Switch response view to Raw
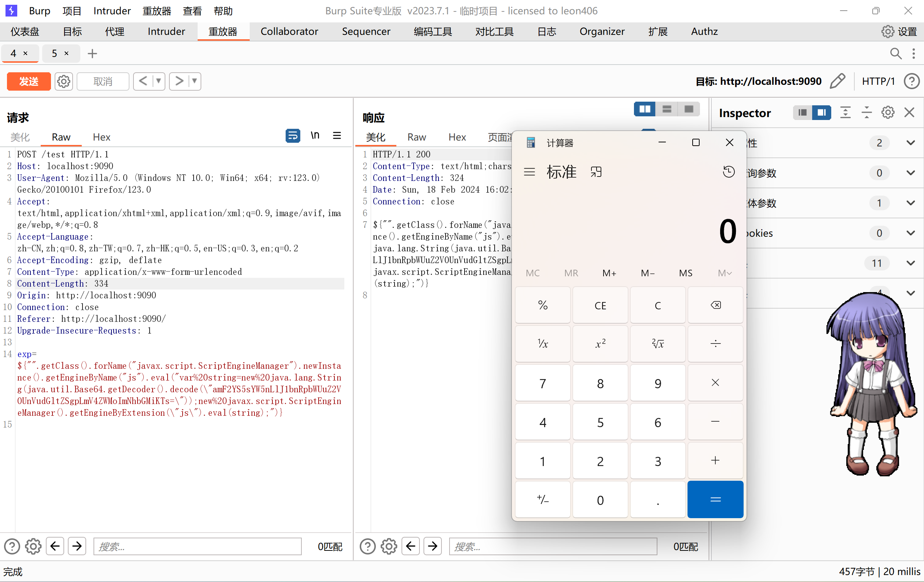Screen dimensions: 924x582 416,137
